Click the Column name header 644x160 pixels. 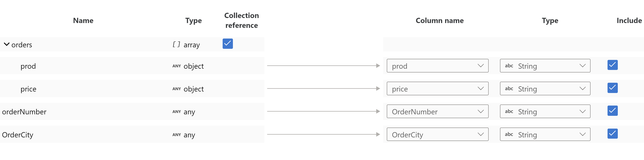click(439, 21)
